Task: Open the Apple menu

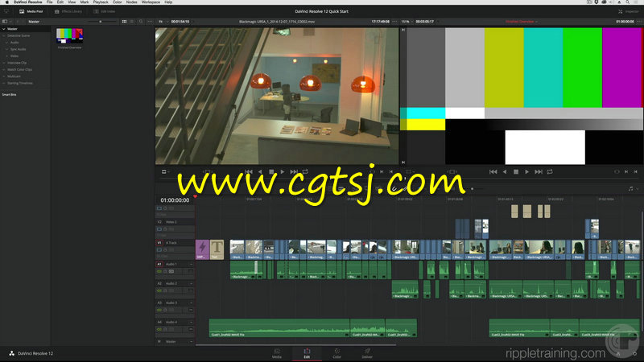Action: coord(6,2)
